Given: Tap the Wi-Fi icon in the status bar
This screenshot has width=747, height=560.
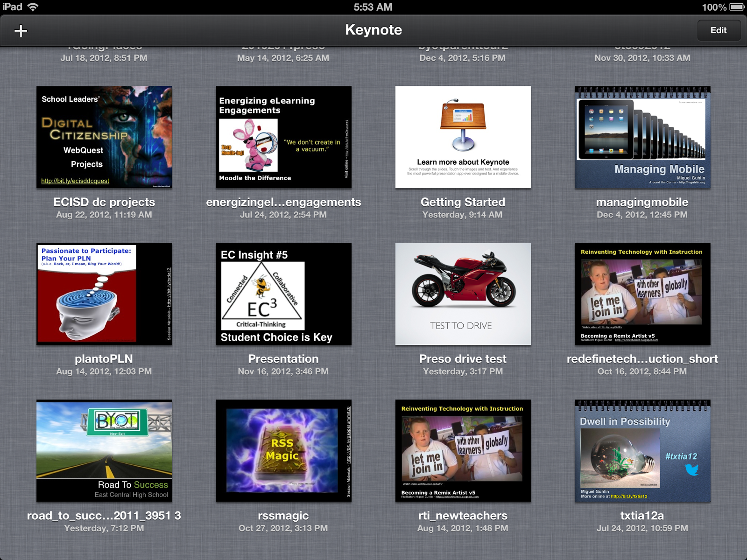Looking at the screenshot, I should (x=33, y=7).
